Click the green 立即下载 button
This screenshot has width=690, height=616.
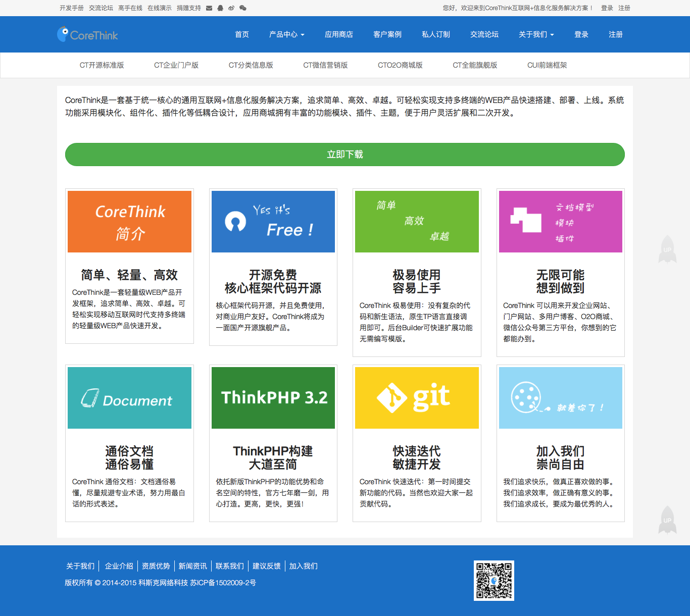(345, 155)
